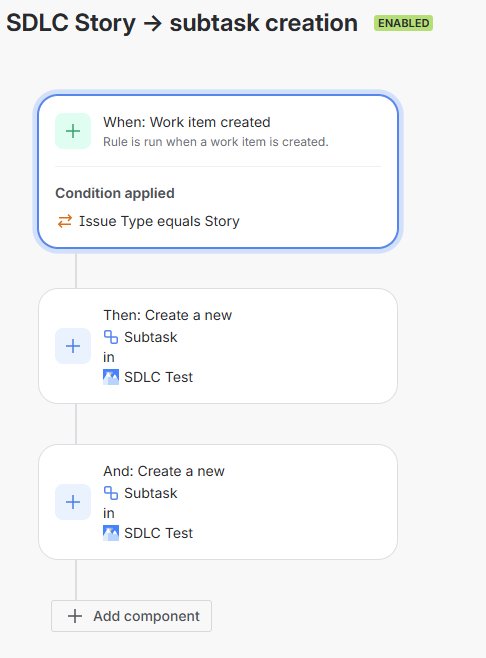This screenshot has height=658, width=486.
Task: Click the SDLC Test project avatar in And action
Action: [111, 533]
